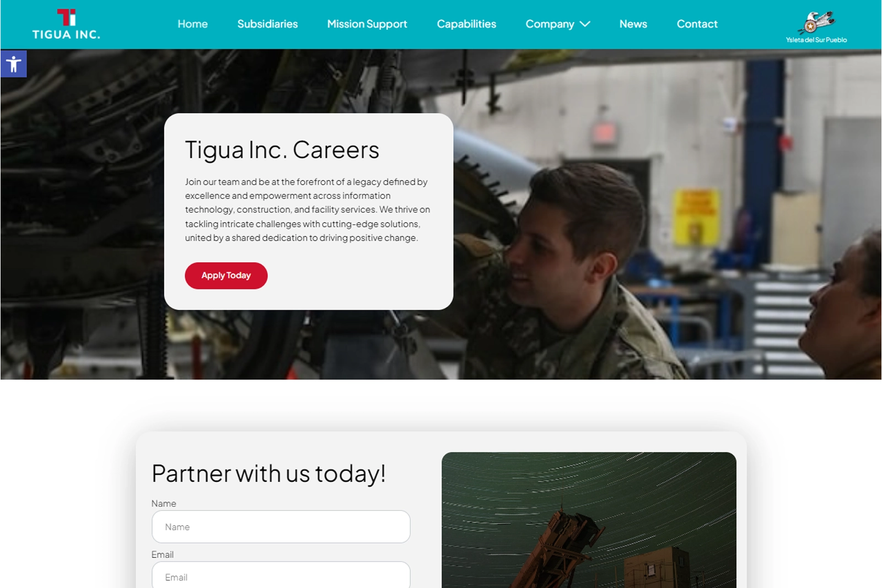Viewport: 882px width, 588px height.
Task: Focus the Name input field
Action: pos(281,527)
